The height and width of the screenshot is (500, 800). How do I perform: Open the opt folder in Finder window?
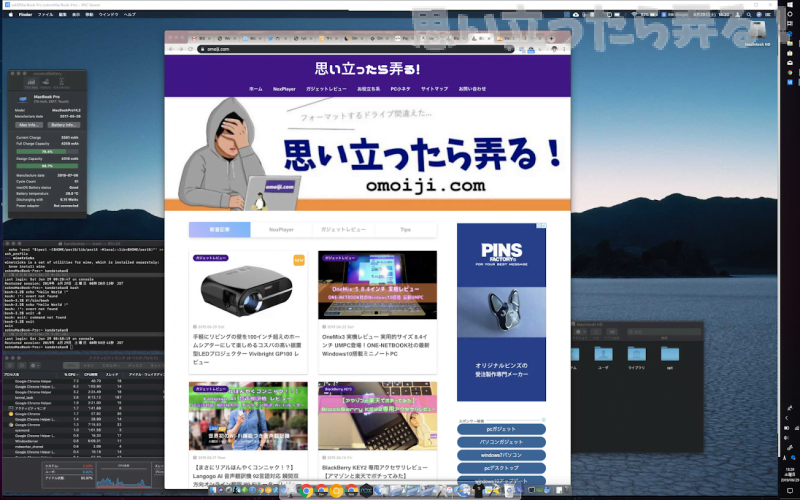(670, 357)
